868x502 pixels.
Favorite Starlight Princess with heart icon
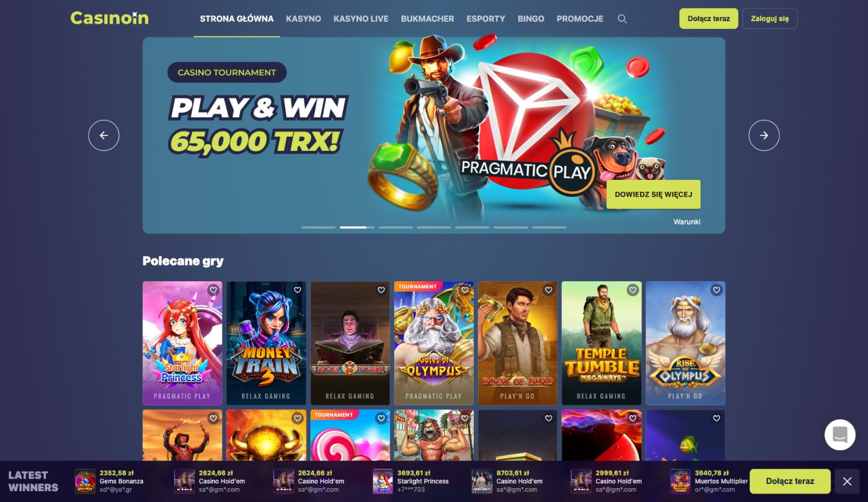[x=213, y=290]
